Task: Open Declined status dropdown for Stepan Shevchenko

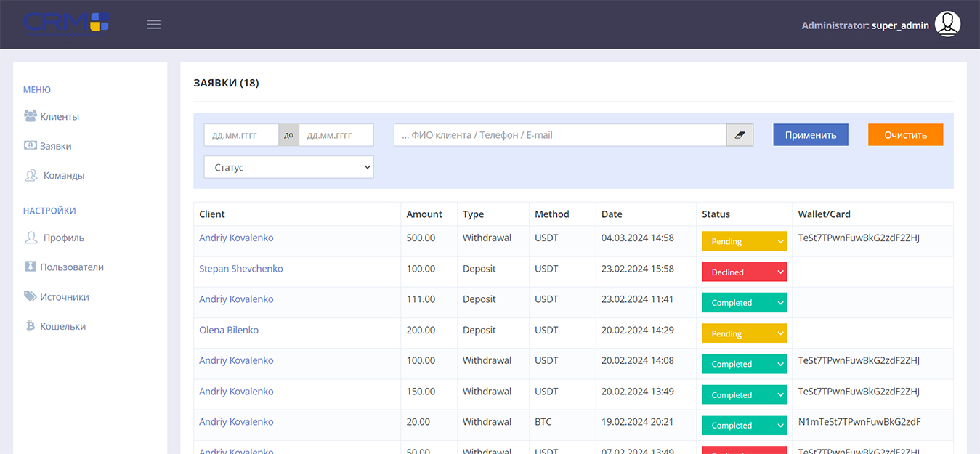Action: click(744, 272)
